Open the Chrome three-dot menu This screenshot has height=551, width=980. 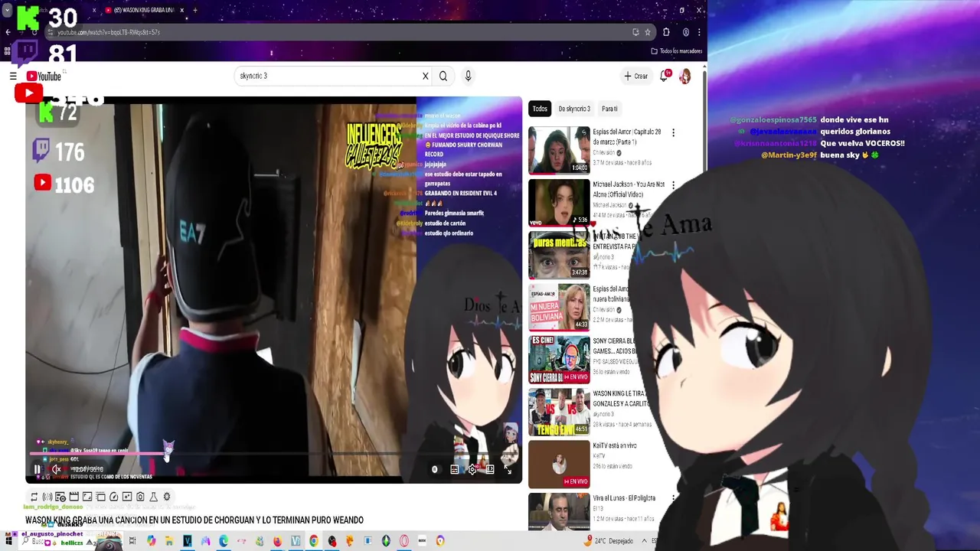tap(699, 32)
